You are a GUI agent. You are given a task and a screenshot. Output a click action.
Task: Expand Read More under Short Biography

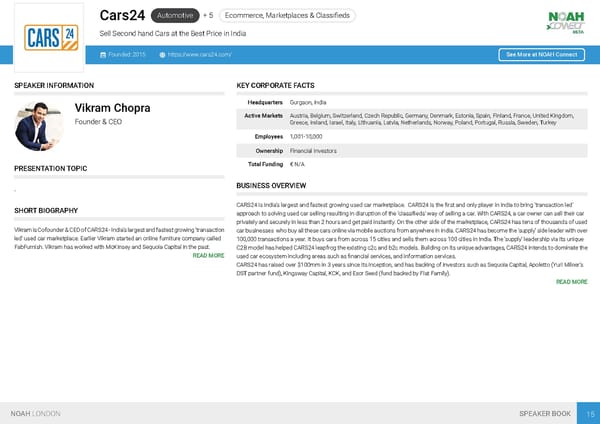[x=208, y=256]
